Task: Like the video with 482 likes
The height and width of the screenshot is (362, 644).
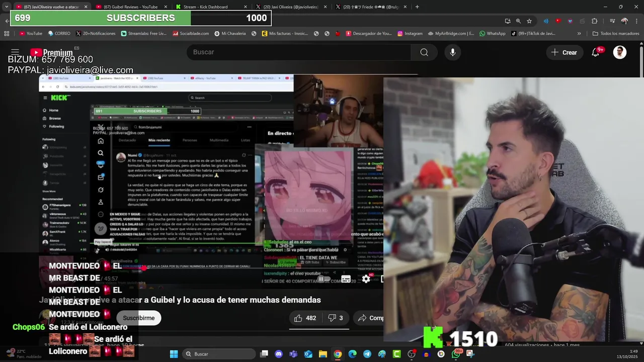Action: pos(305,318)
